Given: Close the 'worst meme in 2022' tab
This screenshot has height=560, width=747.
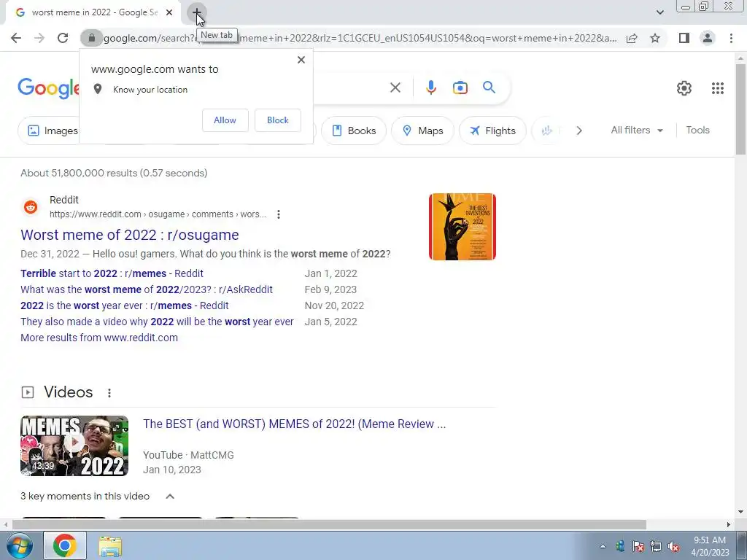Looking at the screenshot, I should click(x=169, y=12).
